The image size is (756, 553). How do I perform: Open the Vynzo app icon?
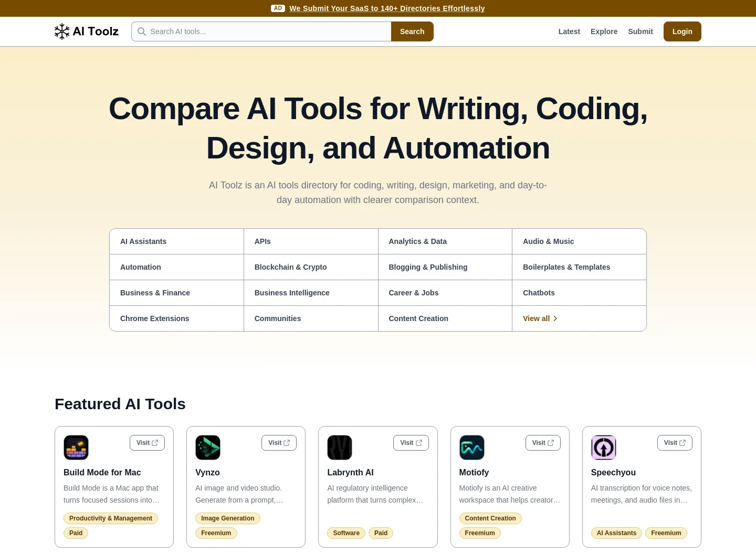point(208,448)
